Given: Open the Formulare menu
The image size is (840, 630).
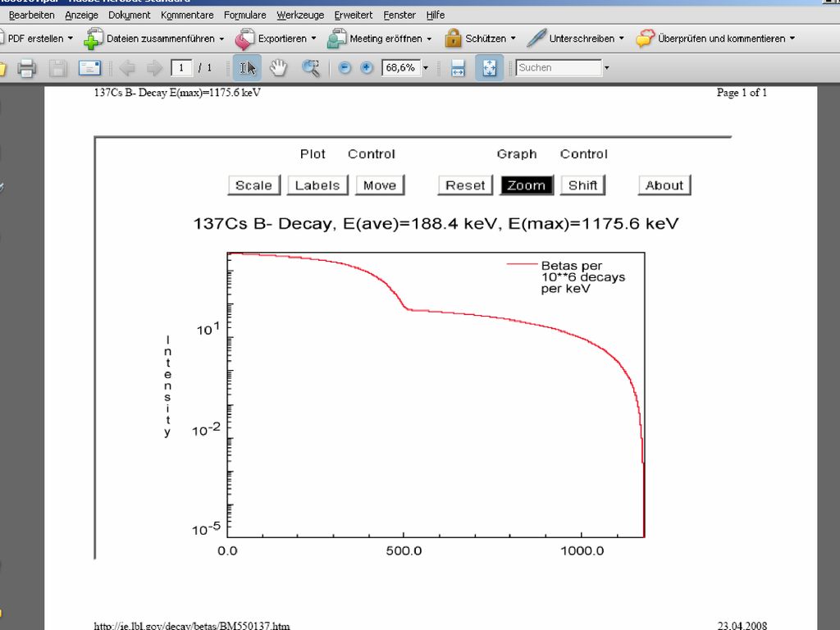Looking at the screenshot, I should (x=244, y=15).
